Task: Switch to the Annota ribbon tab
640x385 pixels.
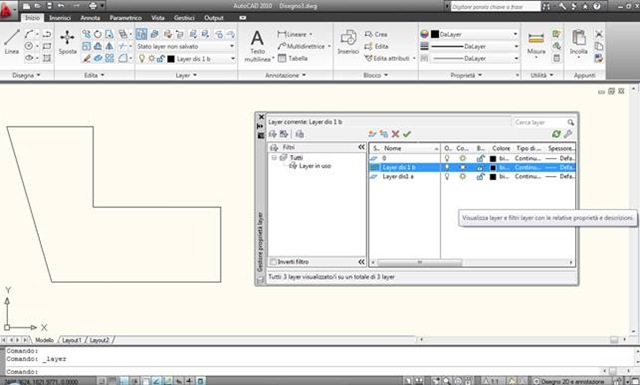Action: 90,18
